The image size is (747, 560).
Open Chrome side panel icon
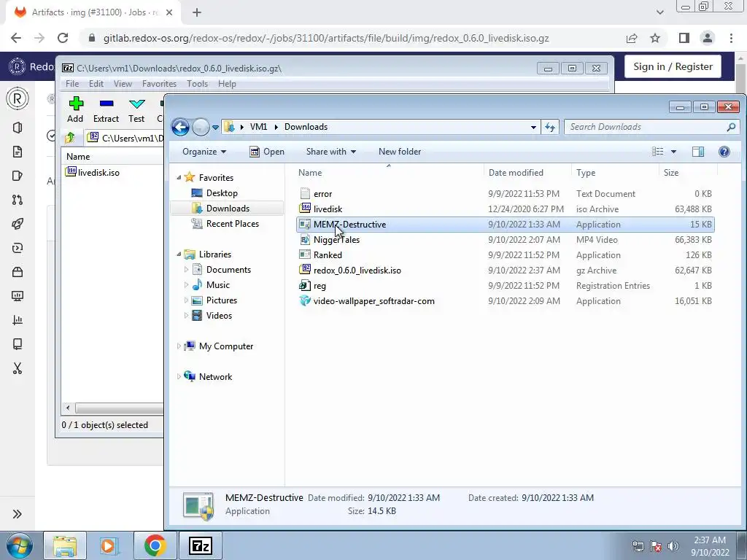(684, 38)
